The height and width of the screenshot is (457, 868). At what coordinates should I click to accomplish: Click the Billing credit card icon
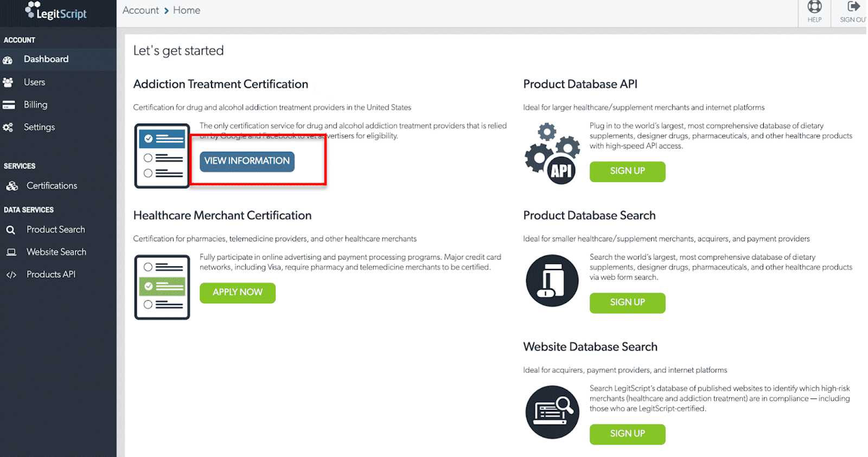point(8,105)
